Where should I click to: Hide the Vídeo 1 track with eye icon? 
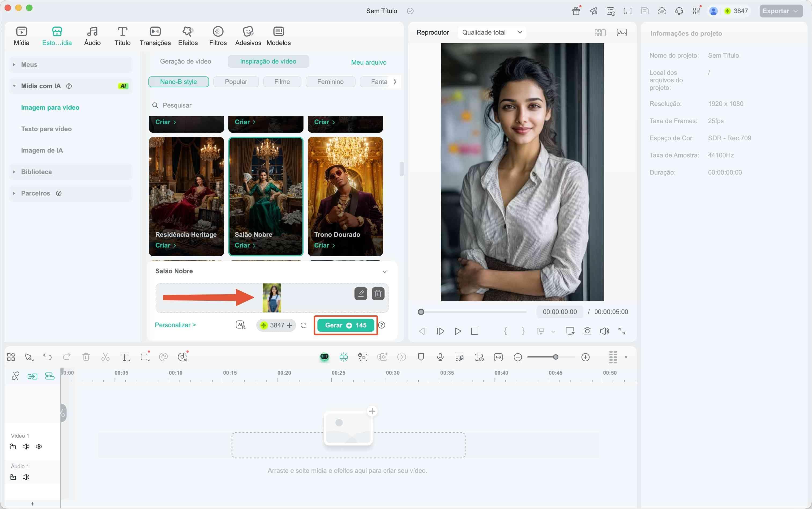[x=39, y=447]
